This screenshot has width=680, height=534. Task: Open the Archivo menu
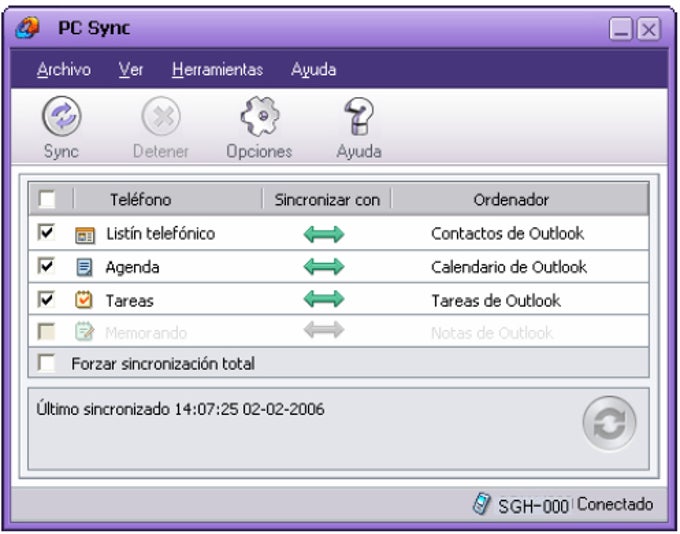click(64, 69)
